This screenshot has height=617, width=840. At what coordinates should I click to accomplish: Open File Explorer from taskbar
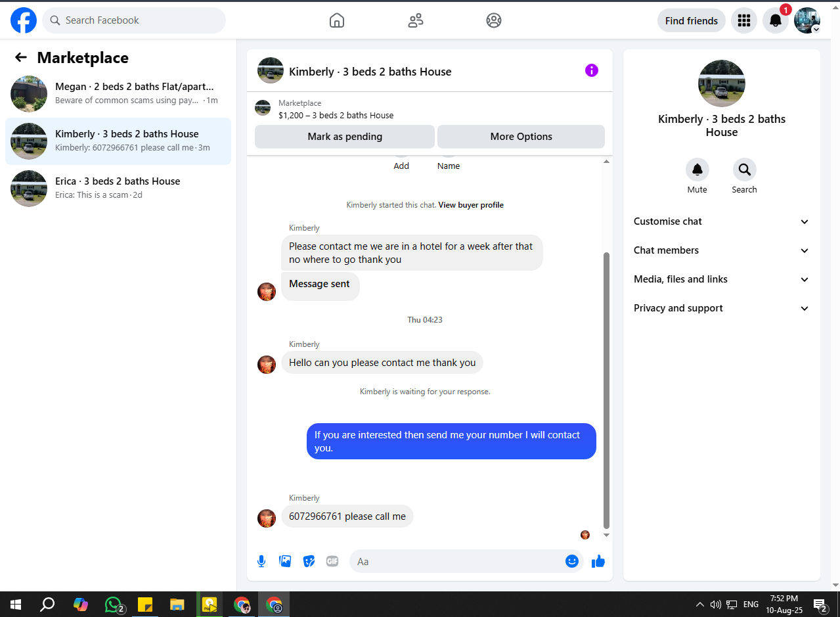tap(177, 605)
